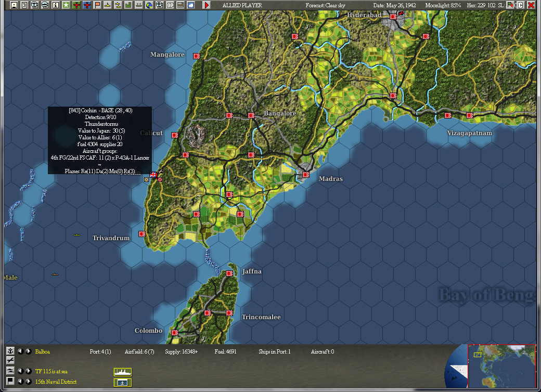Open the 'TF 115 is at sea' link

(51, 371)
